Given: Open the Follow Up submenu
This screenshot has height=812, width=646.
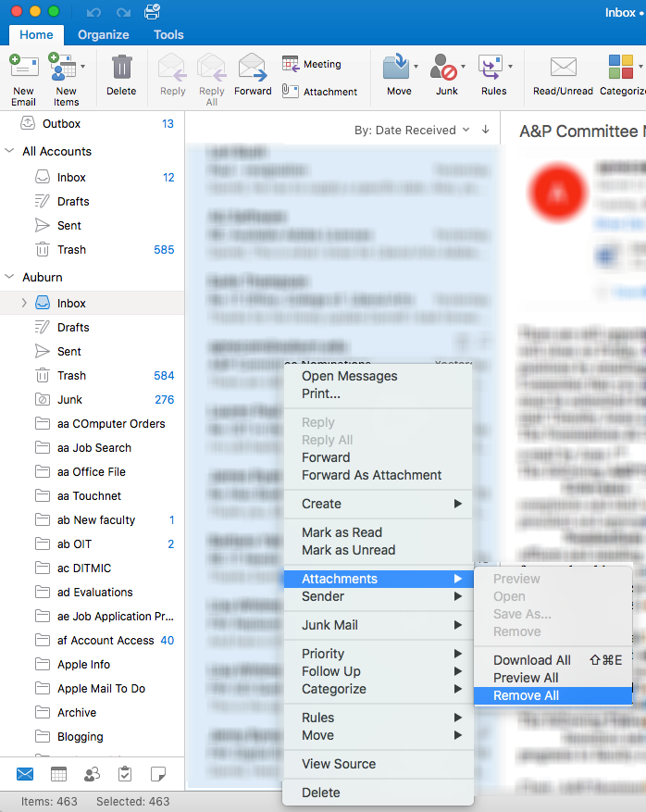Looking at the screenshot, I should [x=379, y=671].
